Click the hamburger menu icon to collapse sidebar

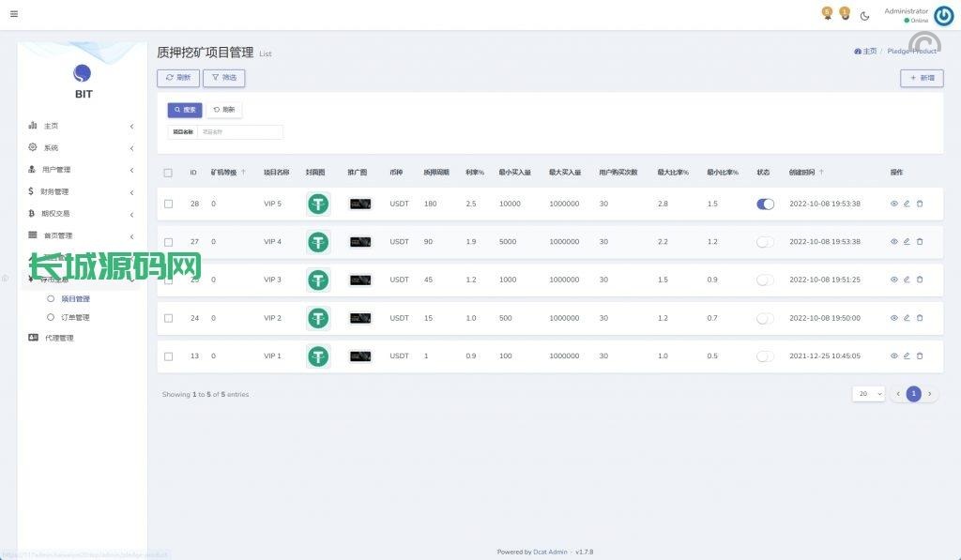click(14, 14)
